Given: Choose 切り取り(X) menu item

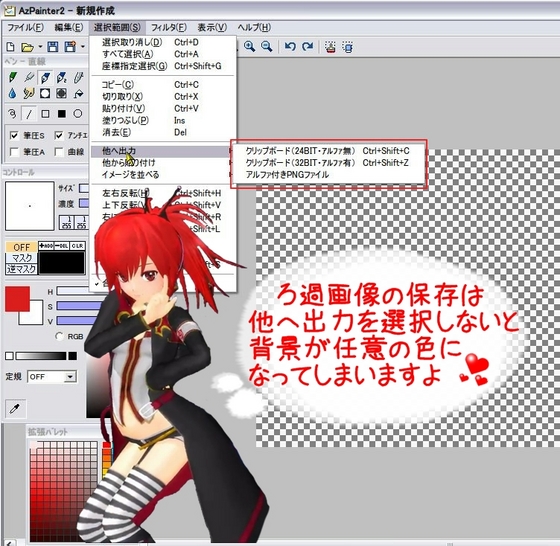Looking at the screenshot, I should coord(163,96).
